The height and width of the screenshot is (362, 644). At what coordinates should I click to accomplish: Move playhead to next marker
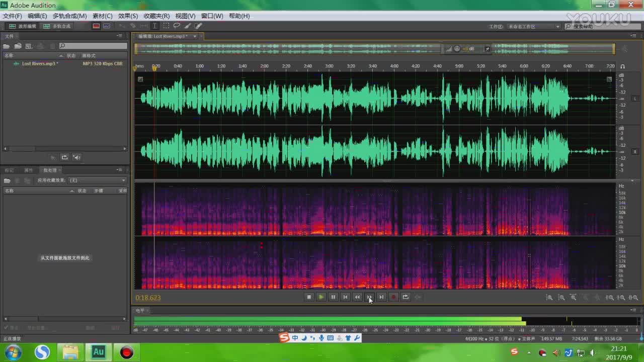coord(381,297)
